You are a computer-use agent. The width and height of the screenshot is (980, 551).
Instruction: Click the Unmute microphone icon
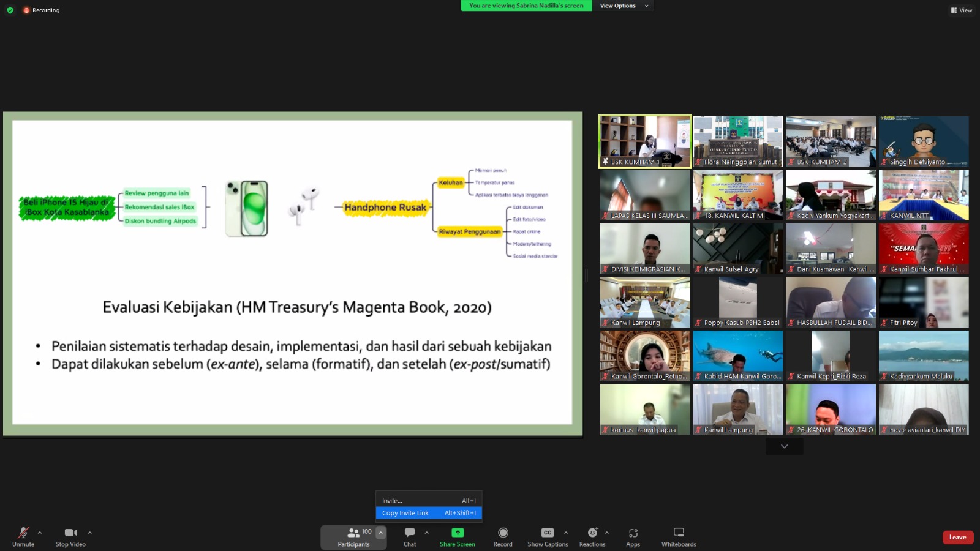tap(23, 533)
